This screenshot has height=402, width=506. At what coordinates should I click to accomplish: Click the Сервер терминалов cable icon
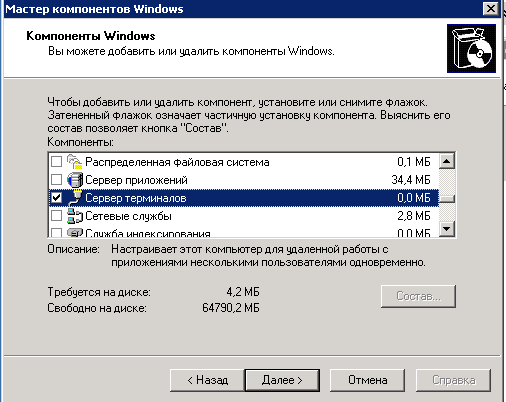(75, 198)
